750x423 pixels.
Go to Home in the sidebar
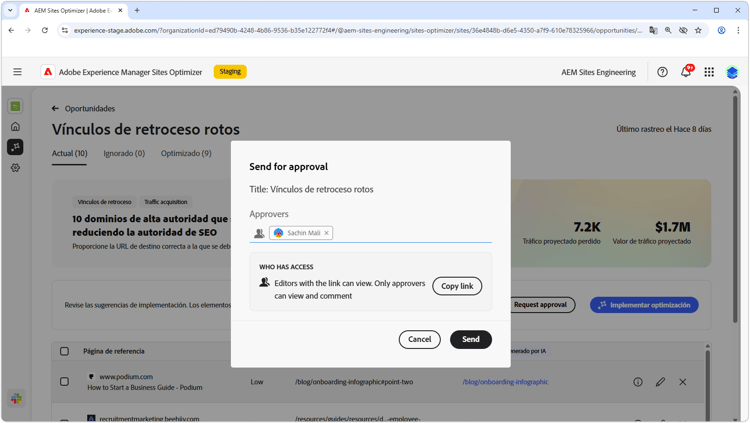[15, 126]
